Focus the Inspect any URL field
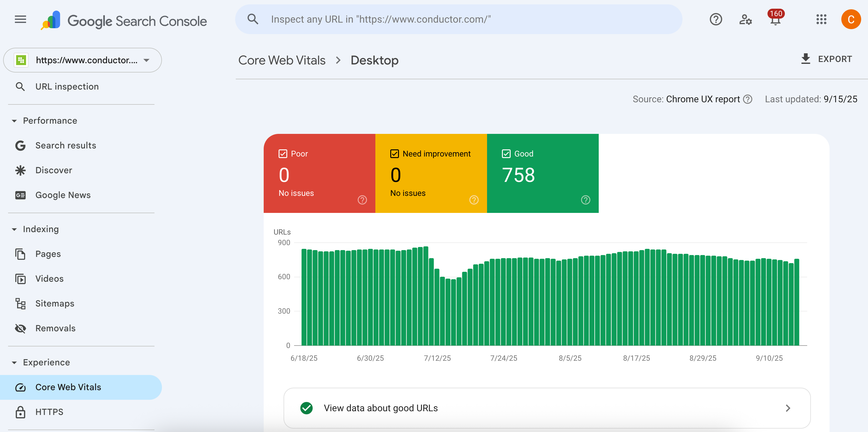 [x=459, y=19]
